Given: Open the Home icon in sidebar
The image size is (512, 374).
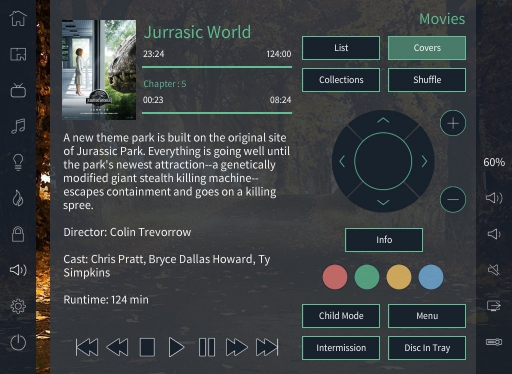Looking at the screenshot, I should click(18, 18).
